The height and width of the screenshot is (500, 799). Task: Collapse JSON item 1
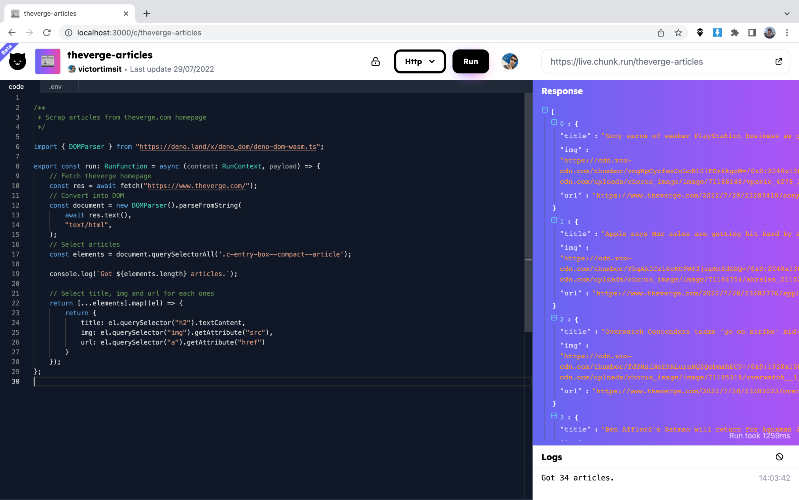(554, 220)
